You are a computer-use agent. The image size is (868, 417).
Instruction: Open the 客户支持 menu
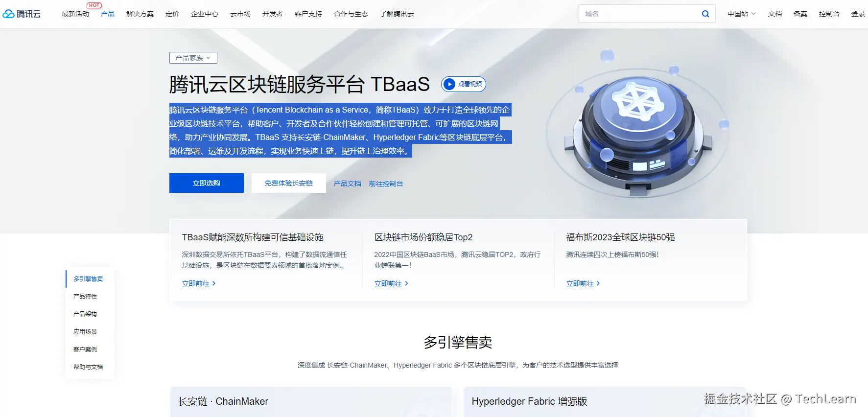point(308,14)
